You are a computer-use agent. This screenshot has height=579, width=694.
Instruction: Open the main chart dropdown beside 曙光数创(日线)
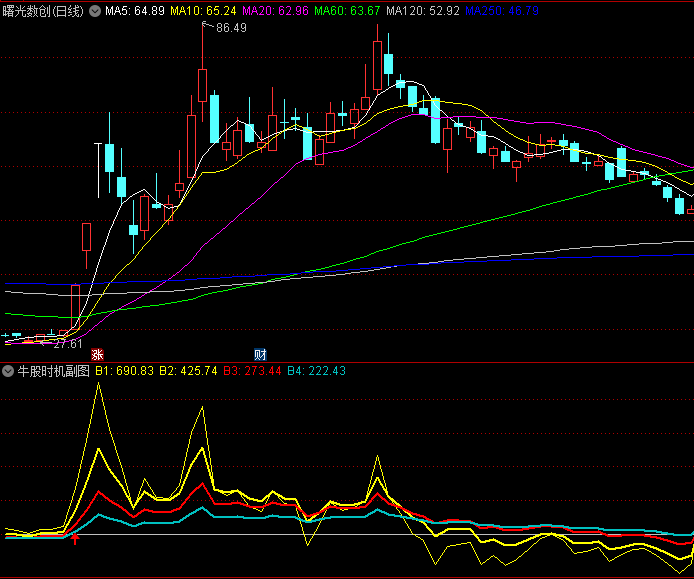95,11
